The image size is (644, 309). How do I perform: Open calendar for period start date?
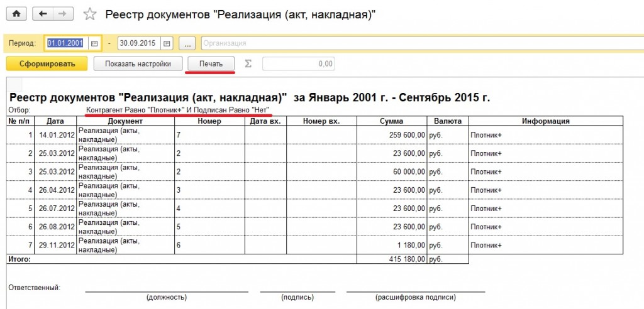coord(94,43)
